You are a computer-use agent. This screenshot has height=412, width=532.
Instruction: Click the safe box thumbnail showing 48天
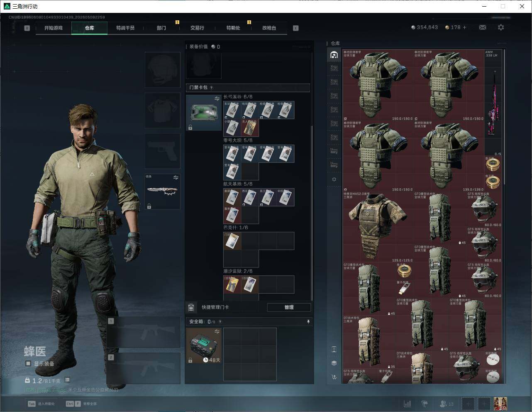203,346
